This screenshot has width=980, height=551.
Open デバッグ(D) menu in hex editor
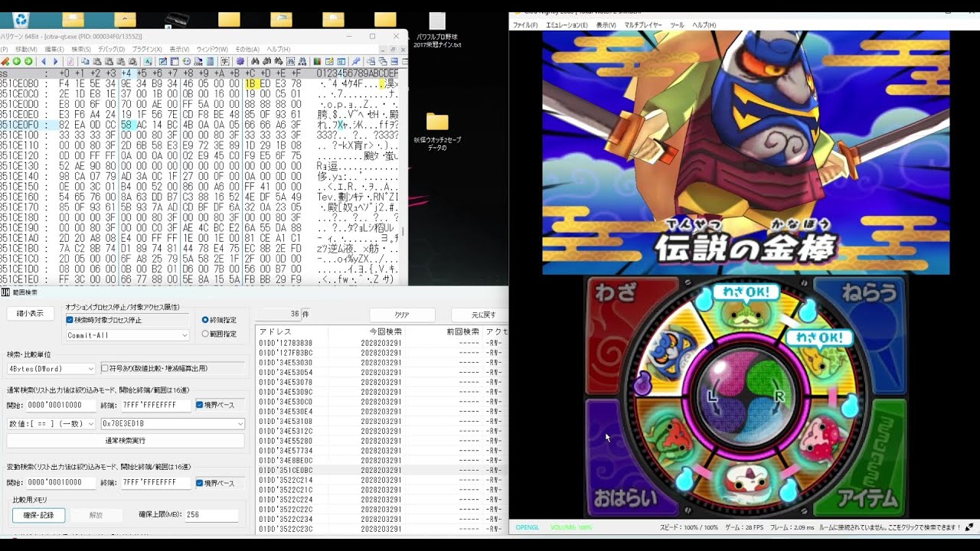tap(112, 49)
